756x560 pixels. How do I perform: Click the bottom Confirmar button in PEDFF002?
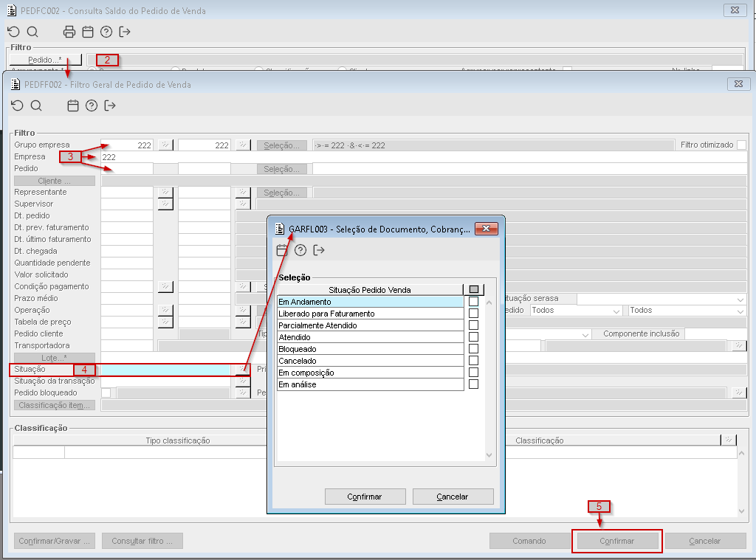tap(617, 541)
